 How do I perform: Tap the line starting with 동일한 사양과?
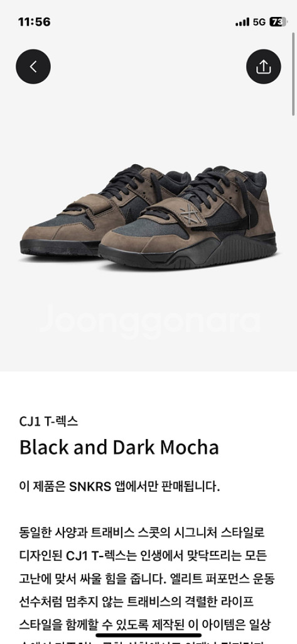point(141,533)
